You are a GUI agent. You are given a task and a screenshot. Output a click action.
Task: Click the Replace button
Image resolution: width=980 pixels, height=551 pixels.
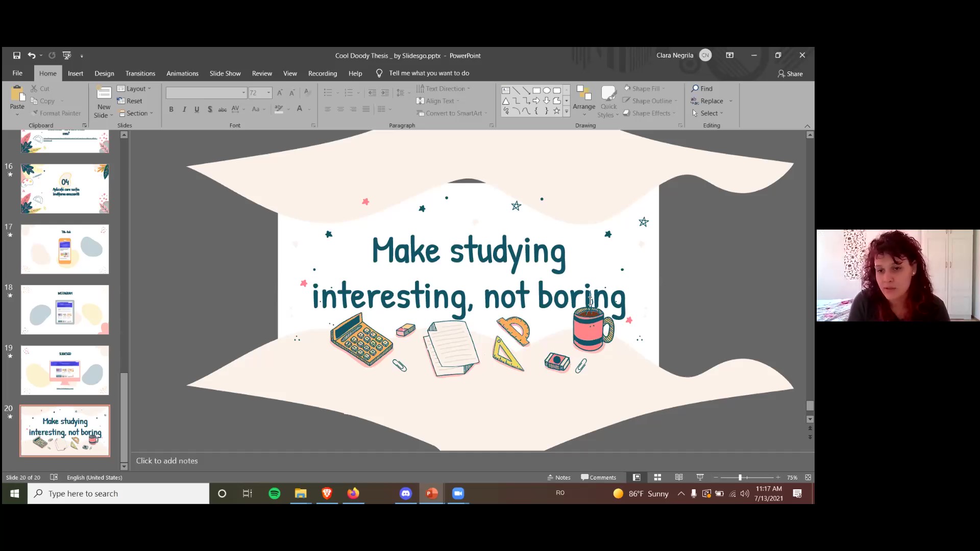[x=712, y=101]
